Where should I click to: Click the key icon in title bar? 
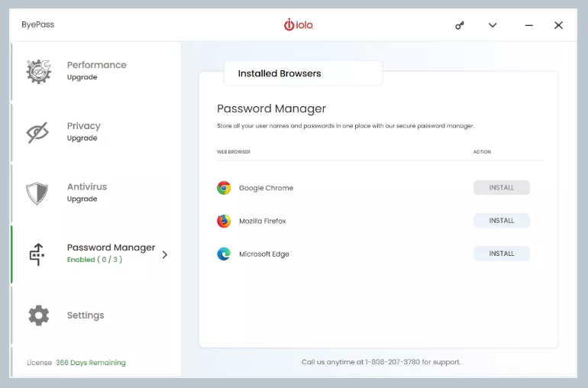click(x=460, y=25)
